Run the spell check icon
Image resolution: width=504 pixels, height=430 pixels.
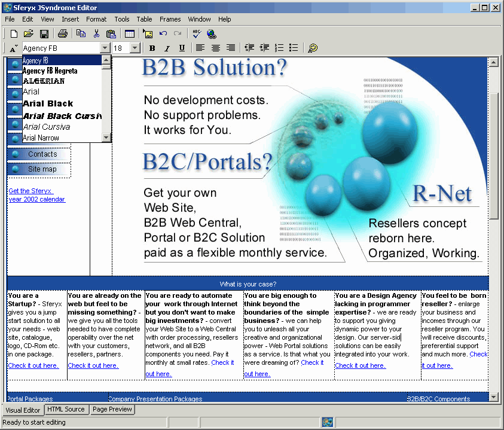click(197, 33)
